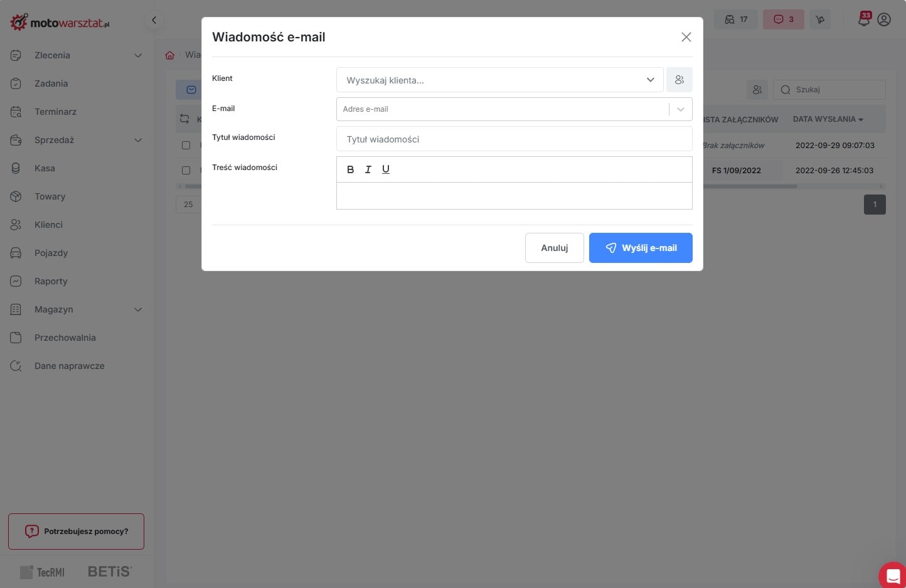Toggle underline formatting in message body
The height and width of the screenshot is (588, 906).
(386, 169)
